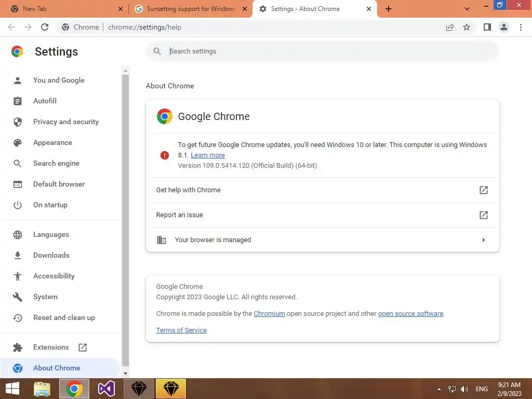Open Search engine settings
This screenshot has width=532, height=399.
tap(56, 163)
